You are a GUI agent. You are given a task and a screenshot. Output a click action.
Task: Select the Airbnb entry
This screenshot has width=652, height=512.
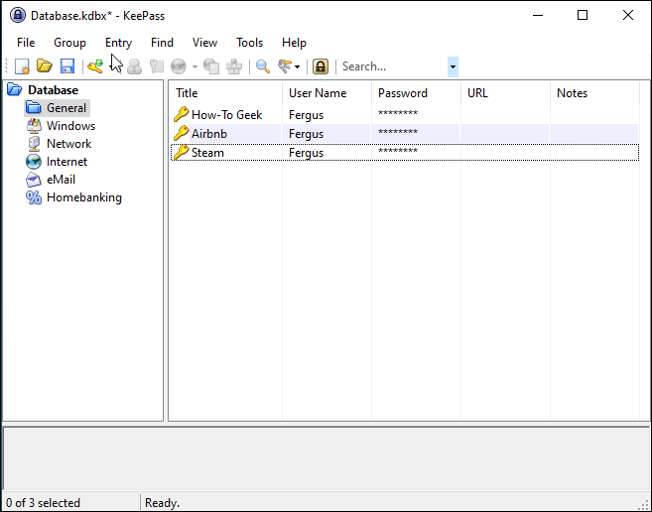[x=208, y=133]
